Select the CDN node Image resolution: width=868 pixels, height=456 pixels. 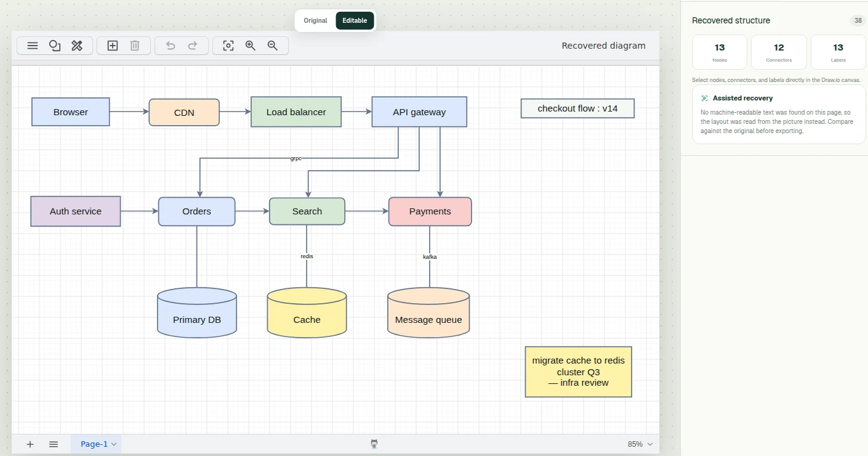coord(184,112)
